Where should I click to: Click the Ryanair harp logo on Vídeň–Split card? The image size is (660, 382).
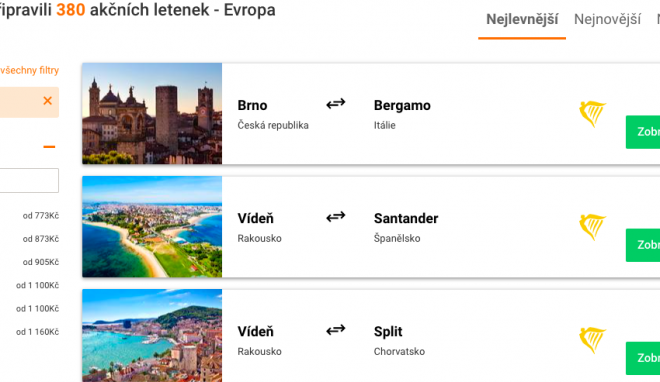click(592, 340)
